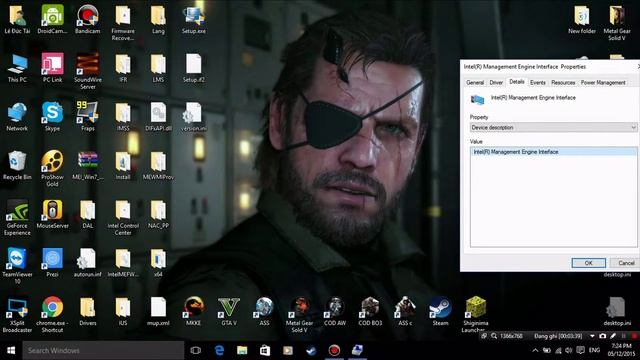Open the Resources tab

pyautogui.click(x=563, y=82)
